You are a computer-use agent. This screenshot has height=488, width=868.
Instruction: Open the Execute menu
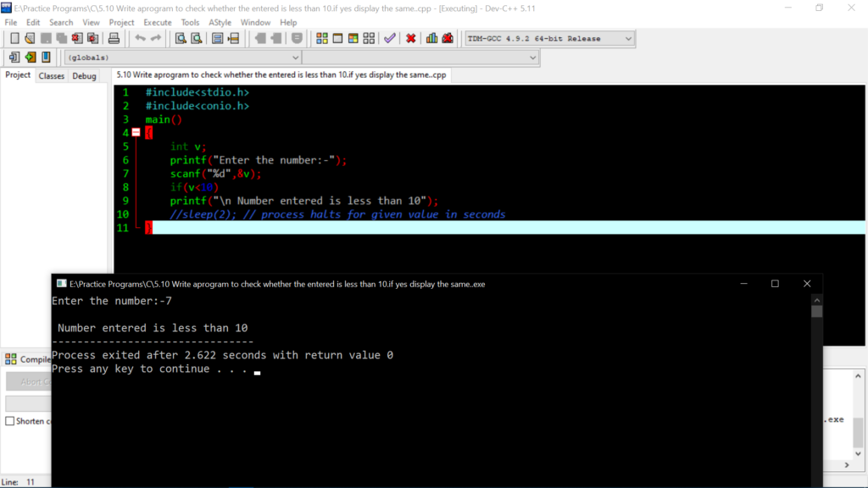[x=157, y=22]
